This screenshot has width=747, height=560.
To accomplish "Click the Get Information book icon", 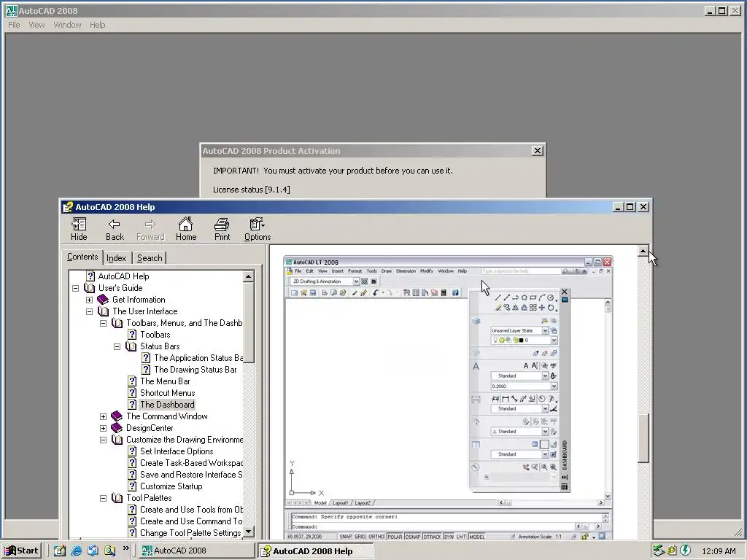I will [103, 300].
